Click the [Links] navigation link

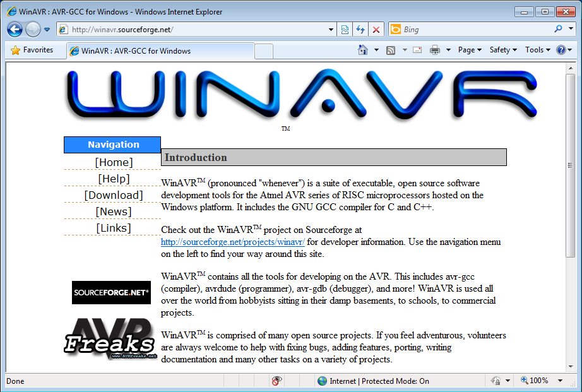[x=114, y=227]
